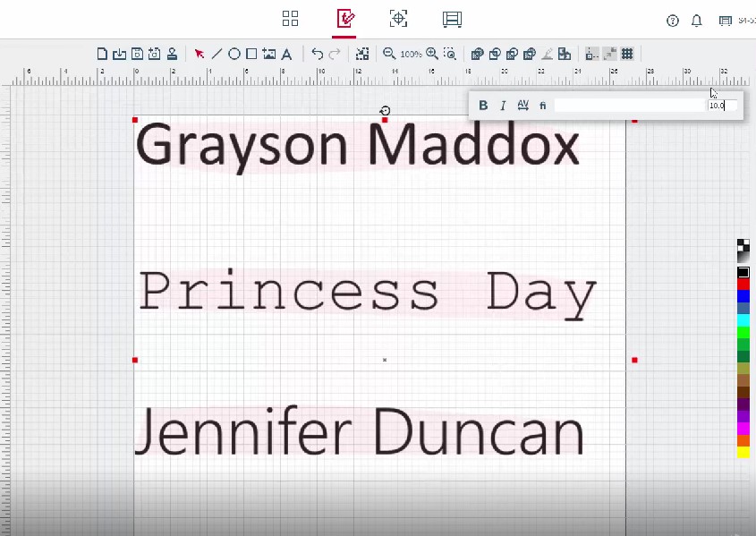View notifications via bell icon
756x536 pixels.
(x=697, y=21)
